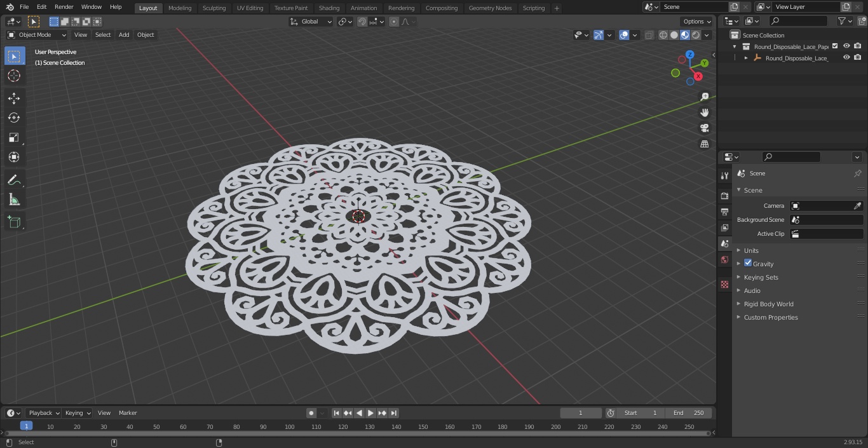
Task: Toggle snapping magnet button
Action: (x=362, y=22)
